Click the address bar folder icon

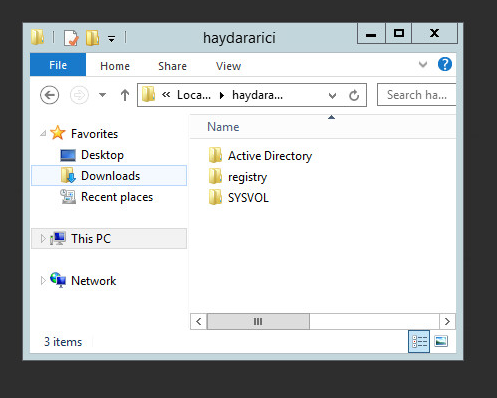[x=148, y=95]
